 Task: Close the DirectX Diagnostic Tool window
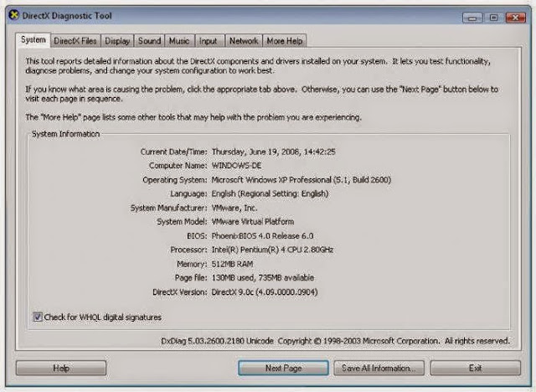point(516,18)
